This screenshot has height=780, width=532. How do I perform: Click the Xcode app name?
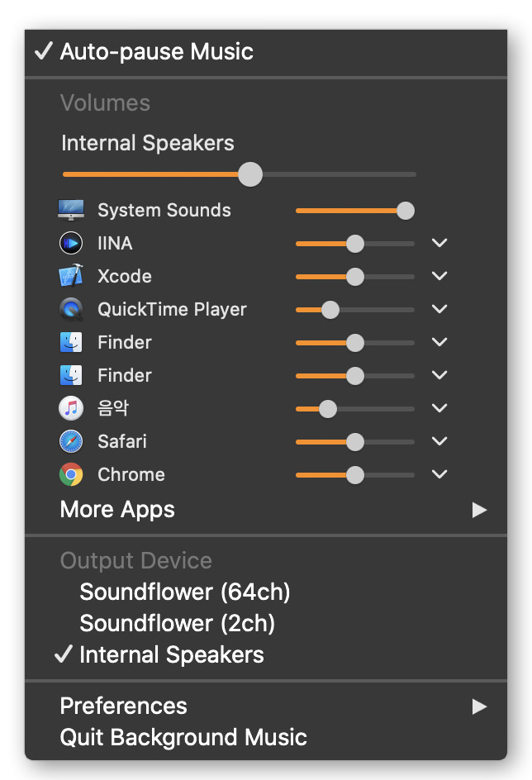pyautogui.click(x=124, y=276)
